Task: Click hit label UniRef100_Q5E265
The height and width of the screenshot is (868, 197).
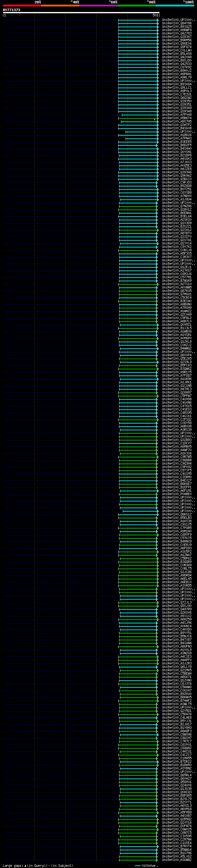Action: tap(177, 359)
